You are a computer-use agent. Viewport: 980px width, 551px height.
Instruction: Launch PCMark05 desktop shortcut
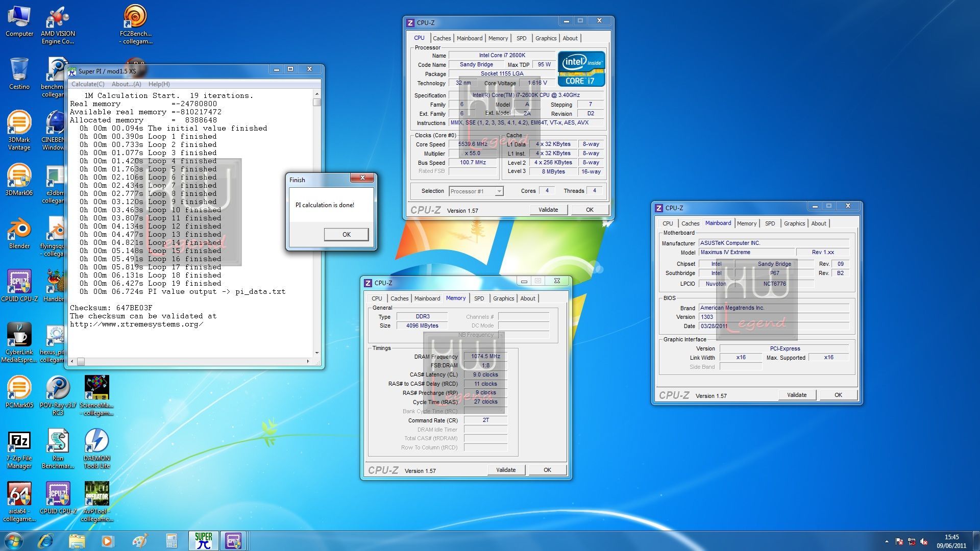[19, 392]
